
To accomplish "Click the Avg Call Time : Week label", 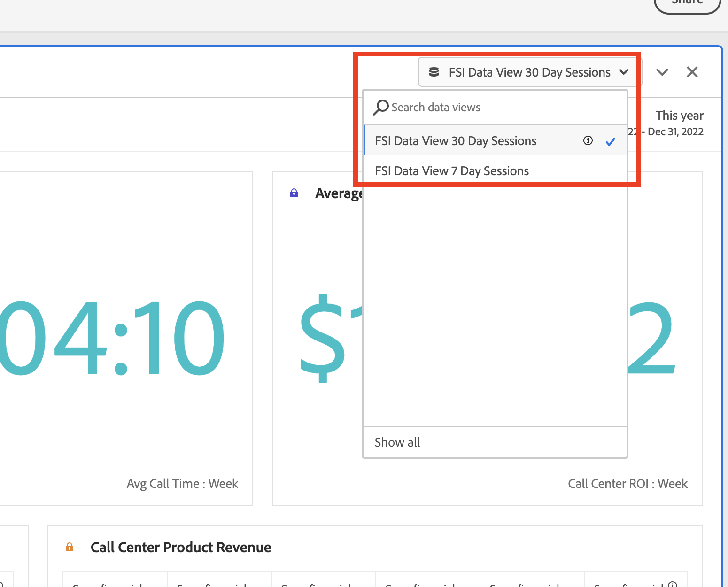I will click(x=182, y=484).
